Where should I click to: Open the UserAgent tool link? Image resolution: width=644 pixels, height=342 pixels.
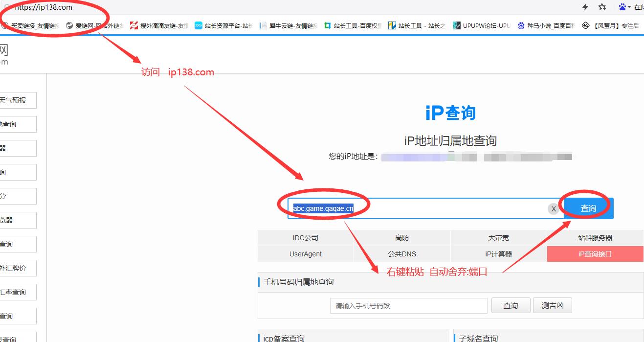coord(306,254)
